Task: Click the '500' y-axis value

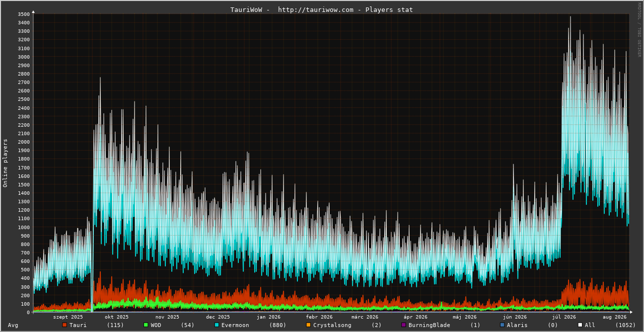Action: [x=25, y=270]
